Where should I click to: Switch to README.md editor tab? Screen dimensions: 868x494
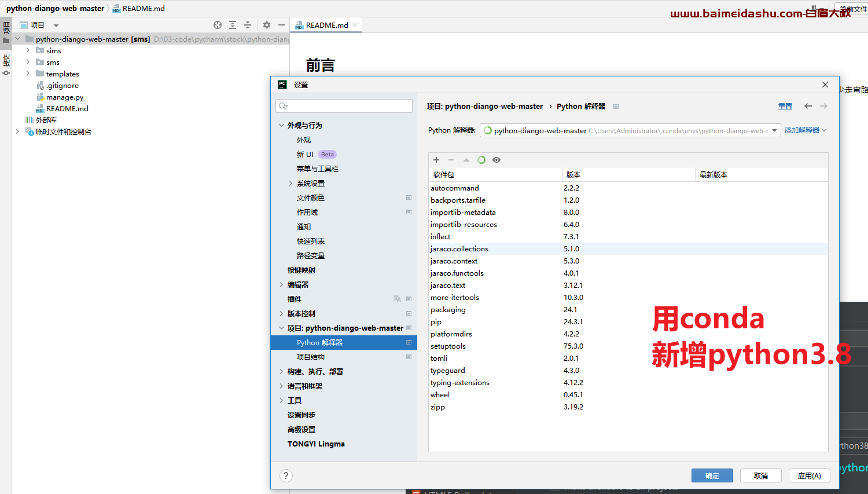pos(326,25)
